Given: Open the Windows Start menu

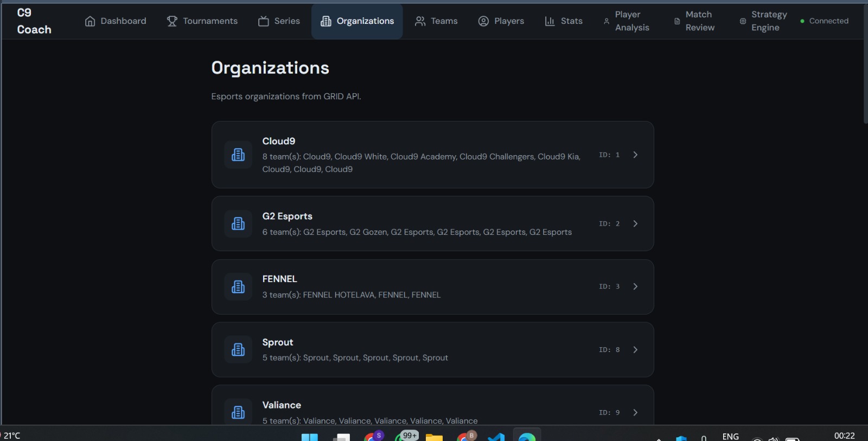Looking at the screenshot, I should coord(310,437).
